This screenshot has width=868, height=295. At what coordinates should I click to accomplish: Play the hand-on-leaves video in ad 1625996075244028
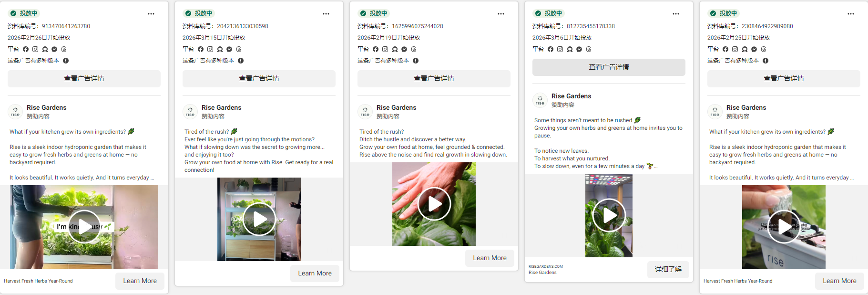tap(434, 204)
